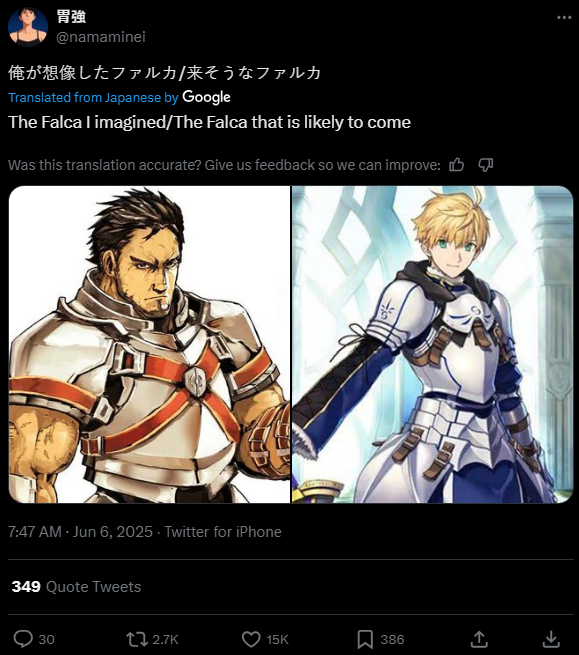Click the 7:47 AM · Jun 6, 2025 timestamp
The height and width of the screenshot is (655, 579).
[80, 532]
